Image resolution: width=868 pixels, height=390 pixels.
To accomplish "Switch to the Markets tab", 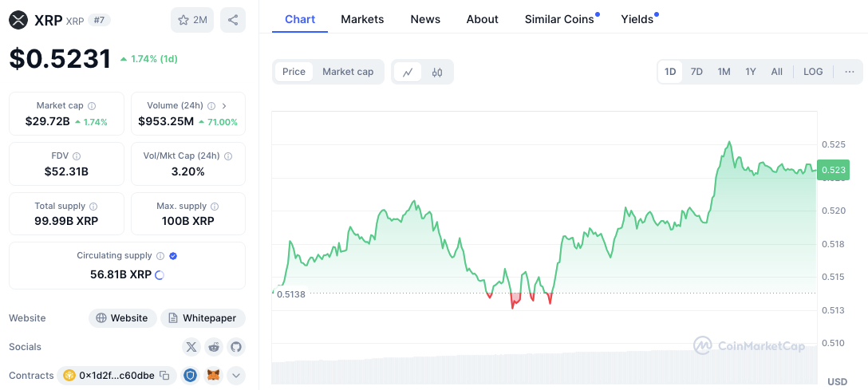I will (x=362, y=19).
